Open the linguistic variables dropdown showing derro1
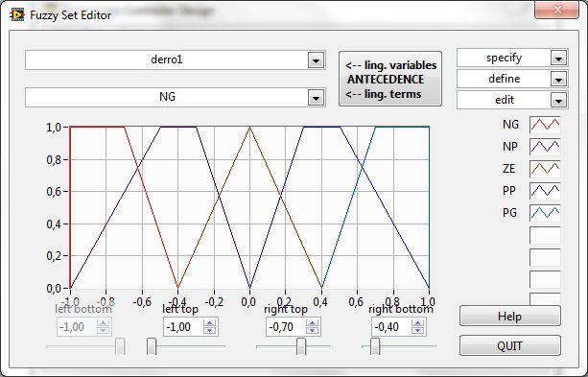This screenshot has height=377, width=588. point(176,60)
